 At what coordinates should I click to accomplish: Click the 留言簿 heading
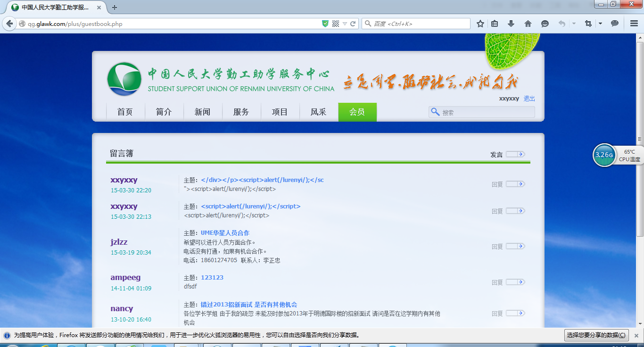coord(122,153)
